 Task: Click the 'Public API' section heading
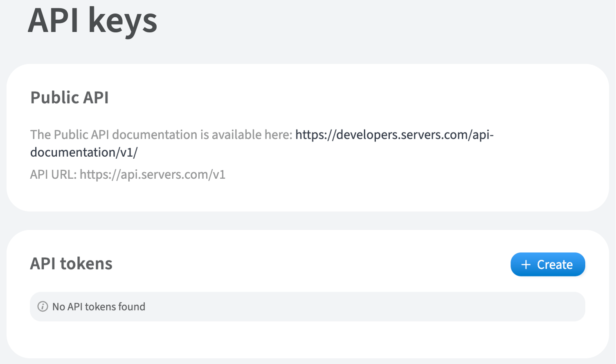coord(70,97)
